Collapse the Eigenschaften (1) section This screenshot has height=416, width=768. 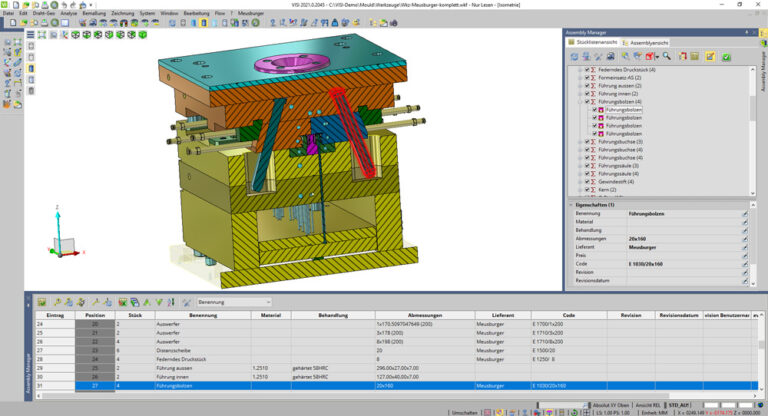point(570,203)
